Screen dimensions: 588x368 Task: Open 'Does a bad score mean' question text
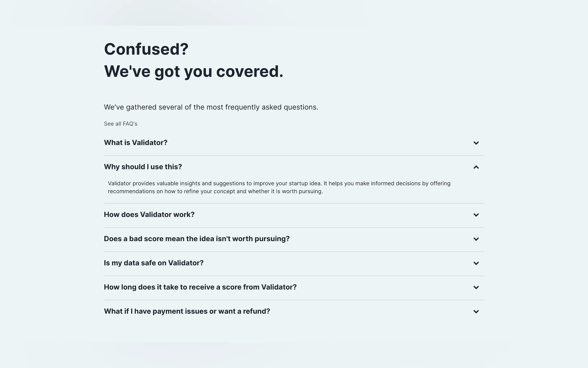pyautogui.click(x=197, y=238)
